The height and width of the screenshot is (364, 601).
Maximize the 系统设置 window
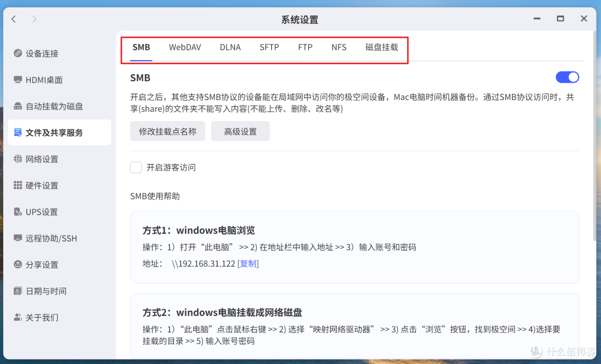pyautogui.click(x=560, y=18)
